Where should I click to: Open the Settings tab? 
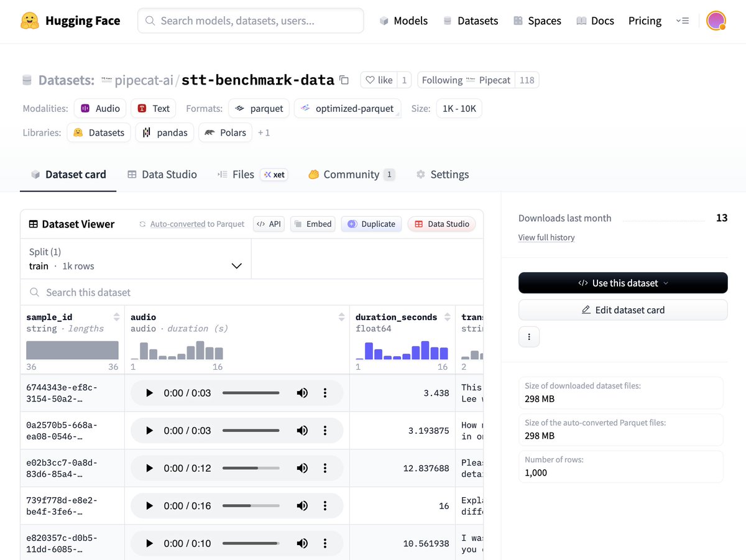coord(442,175)
